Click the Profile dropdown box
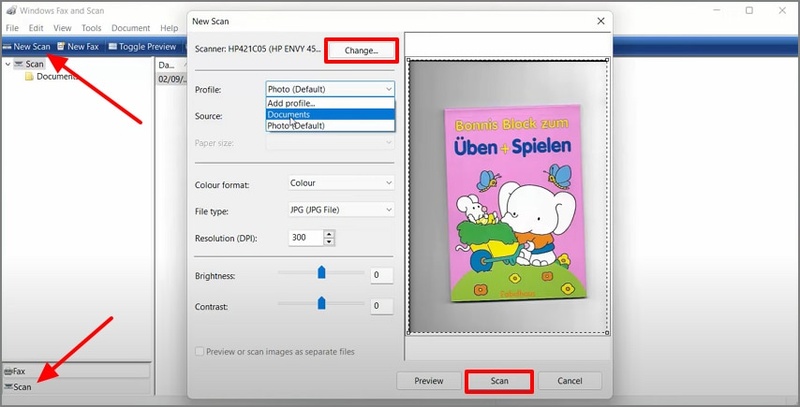 [x=330, y=89]
